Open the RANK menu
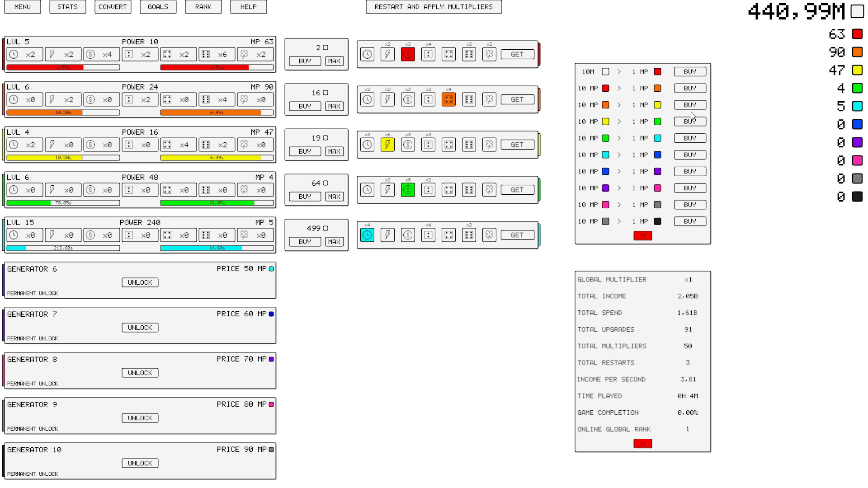This screenshot has width=868, height=488. [x=203, y=7]
